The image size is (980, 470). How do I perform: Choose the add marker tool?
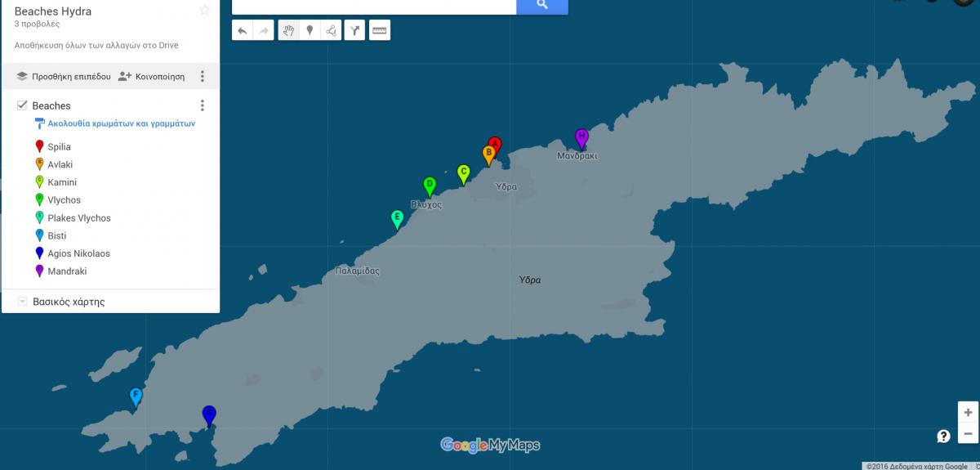coord(310,31)
